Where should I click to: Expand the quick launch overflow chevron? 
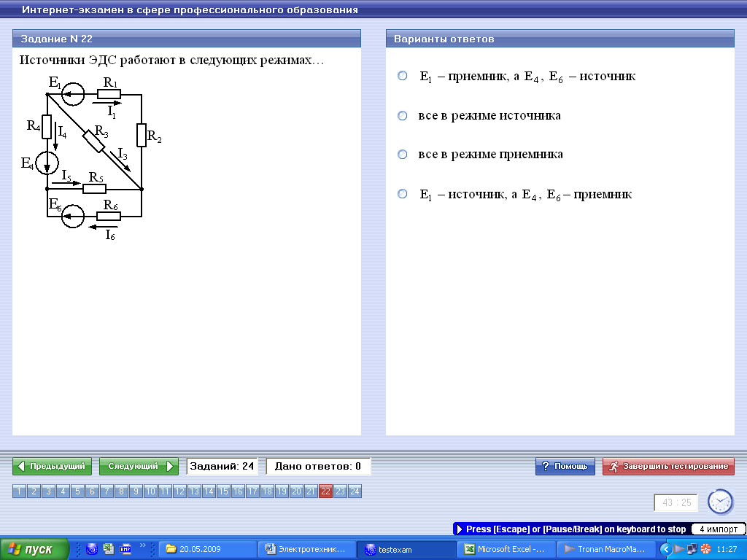[x=142, y=546]
